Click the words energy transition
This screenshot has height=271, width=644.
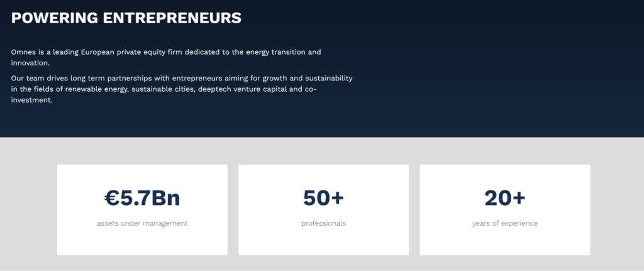tap(277, 53)
